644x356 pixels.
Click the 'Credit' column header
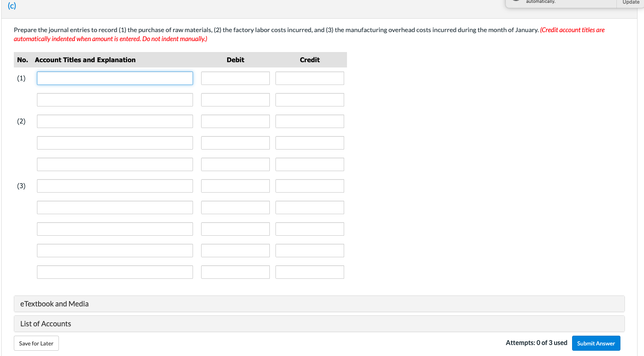coord(310,60)
